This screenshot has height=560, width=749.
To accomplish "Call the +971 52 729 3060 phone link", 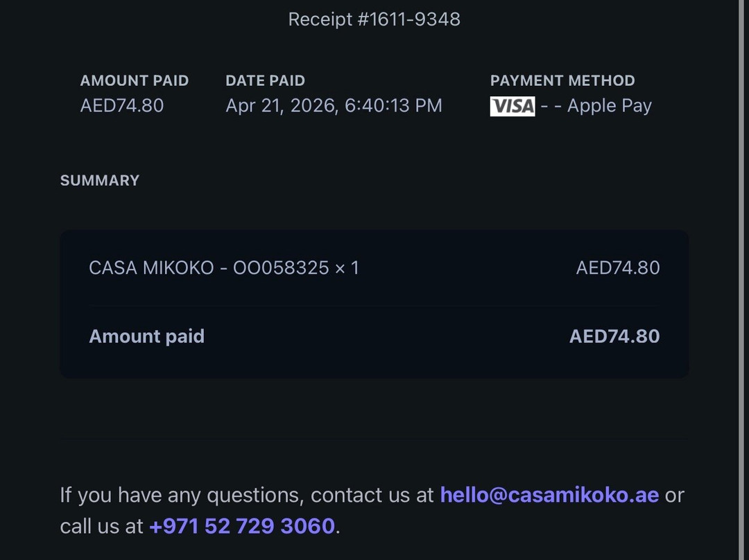I will [242, 526].
